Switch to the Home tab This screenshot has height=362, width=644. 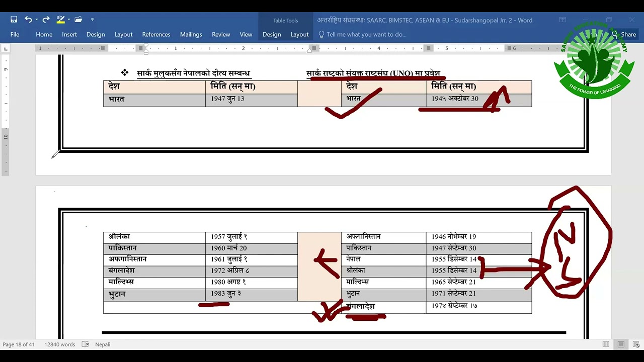(x=44, y=34)
